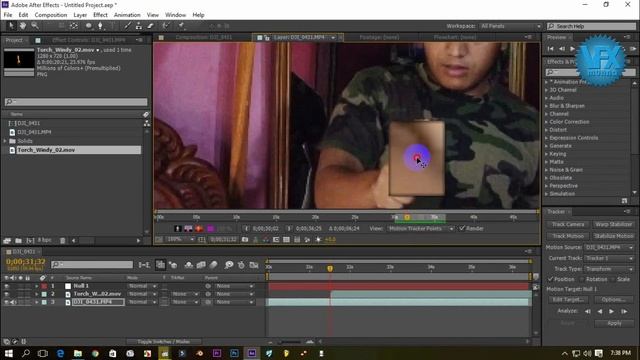This screenshot has width=640, height=360.
Task: Hide the Null 1 layer eye
Action: (7, 286)
